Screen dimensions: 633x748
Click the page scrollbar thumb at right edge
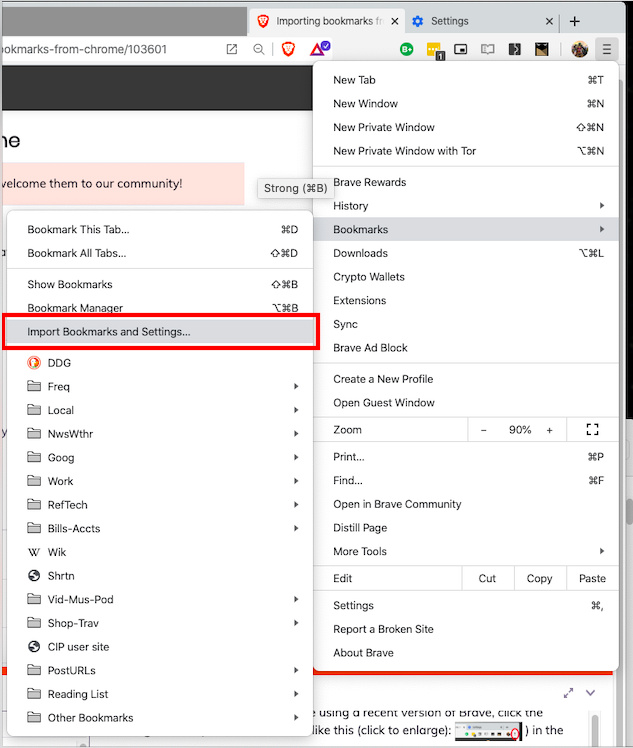tap(630, 511)
